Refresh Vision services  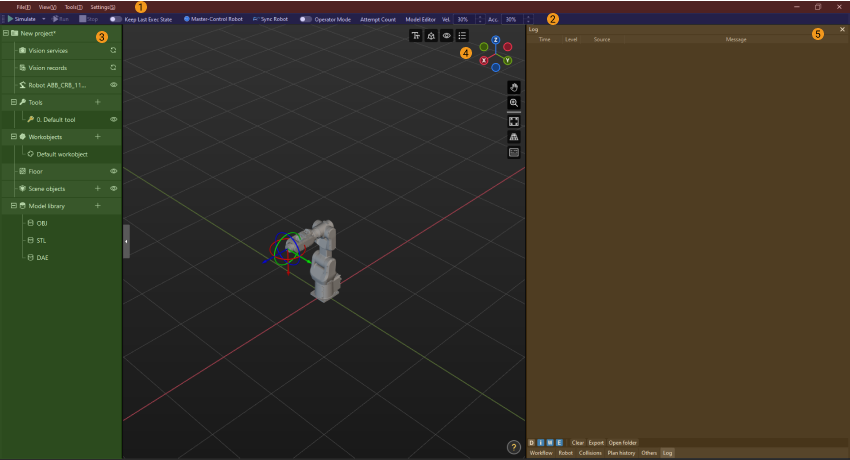click(x=113, y=50)
